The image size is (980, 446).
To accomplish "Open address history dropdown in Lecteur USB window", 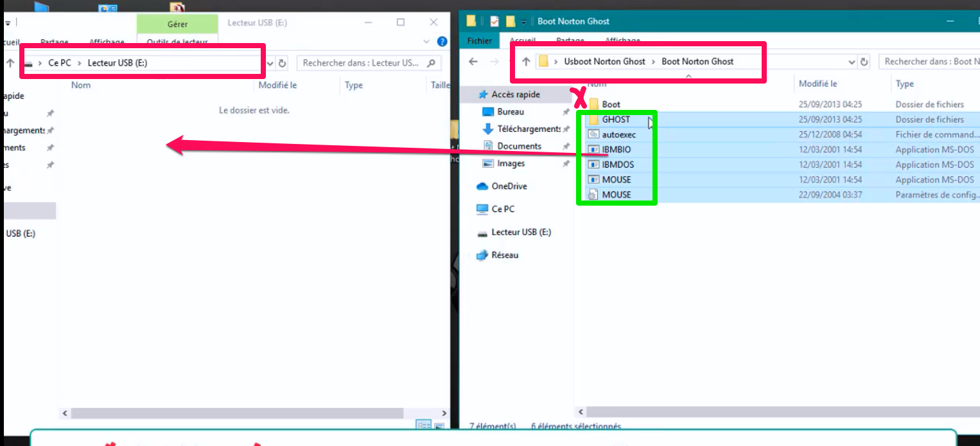I will tap(270, 64).
